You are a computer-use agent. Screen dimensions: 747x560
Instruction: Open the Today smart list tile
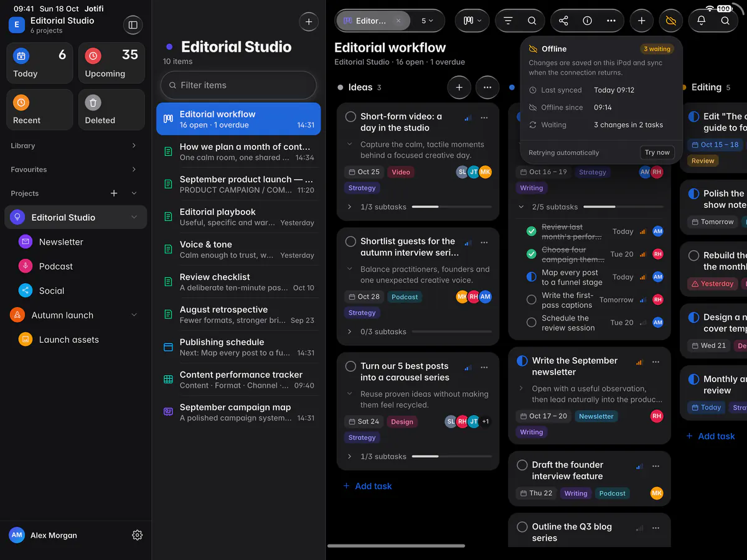click(40, 63)
